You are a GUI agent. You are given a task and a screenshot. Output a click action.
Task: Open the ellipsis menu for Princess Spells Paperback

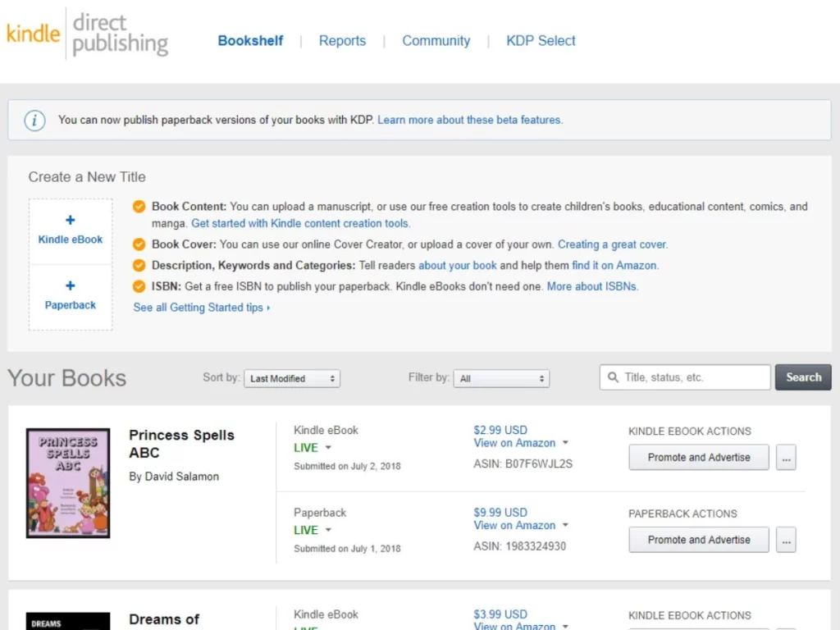pos(786,540)
